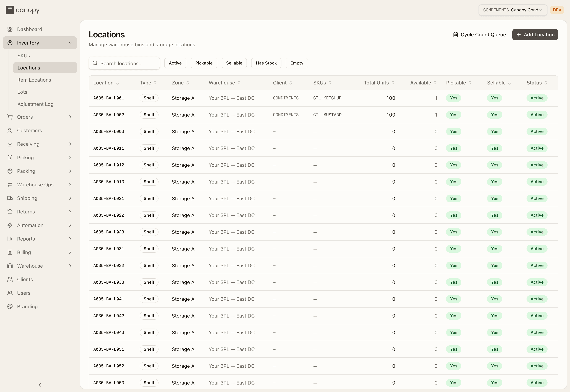Click the Branding palette icon
Screen dimensions: 570x392
10,306
